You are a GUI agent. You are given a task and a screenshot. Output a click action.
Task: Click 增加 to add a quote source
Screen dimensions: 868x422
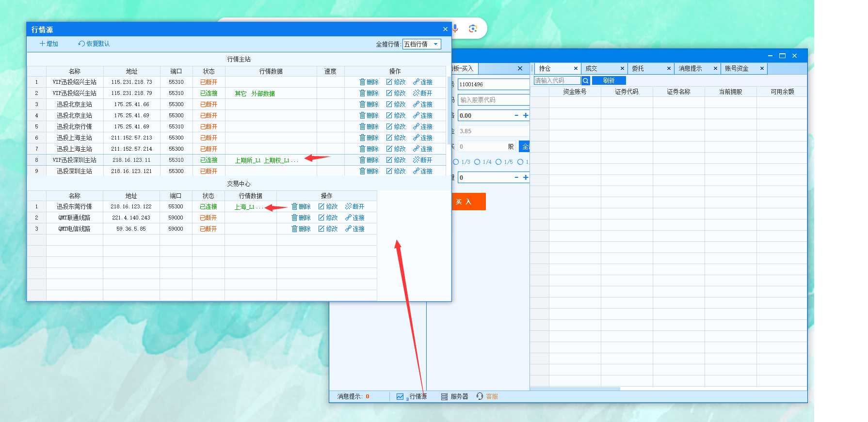pos(49,44)
